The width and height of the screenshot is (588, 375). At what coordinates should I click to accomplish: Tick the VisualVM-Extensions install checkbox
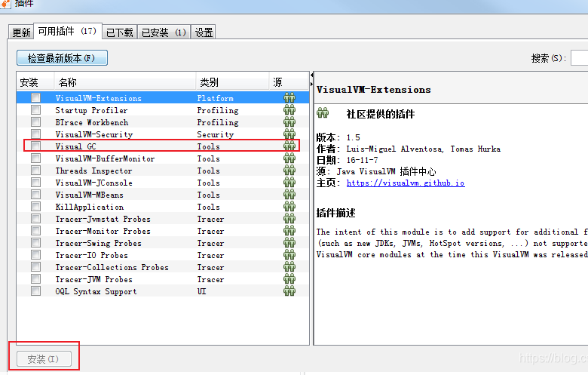35,98
